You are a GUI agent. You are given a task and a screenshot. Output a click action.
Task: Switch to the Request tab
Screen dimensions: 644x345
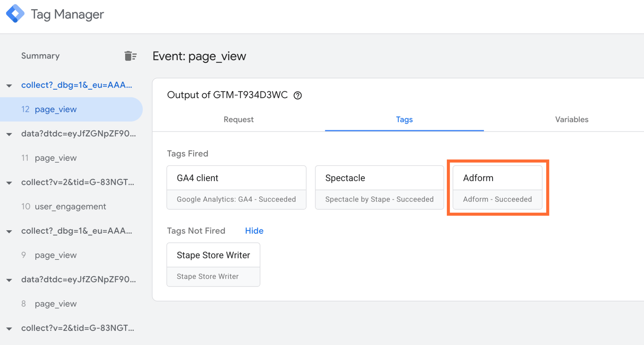point(238,120)
